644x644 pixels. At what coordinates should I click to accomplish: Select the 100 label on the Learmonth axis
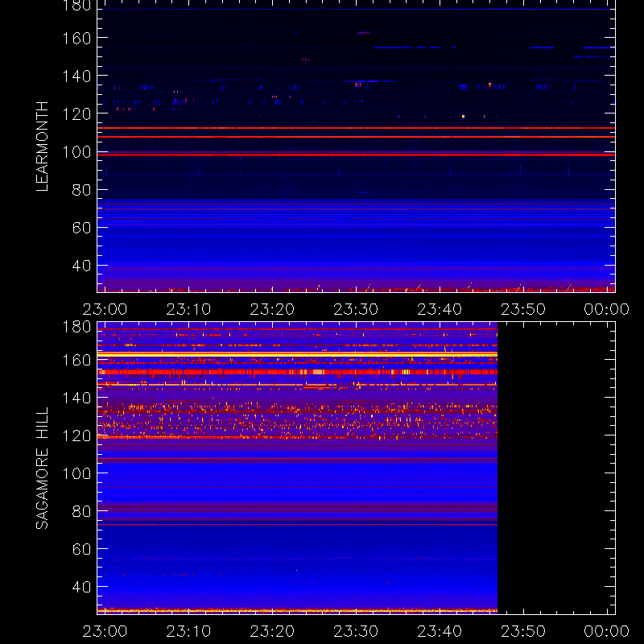click(76, 152)
